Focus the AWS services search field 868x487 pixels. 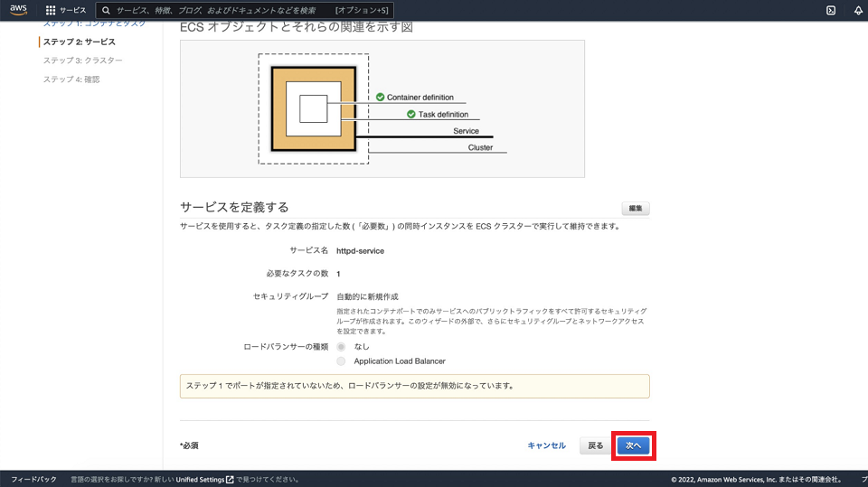[x=245, y=10]
